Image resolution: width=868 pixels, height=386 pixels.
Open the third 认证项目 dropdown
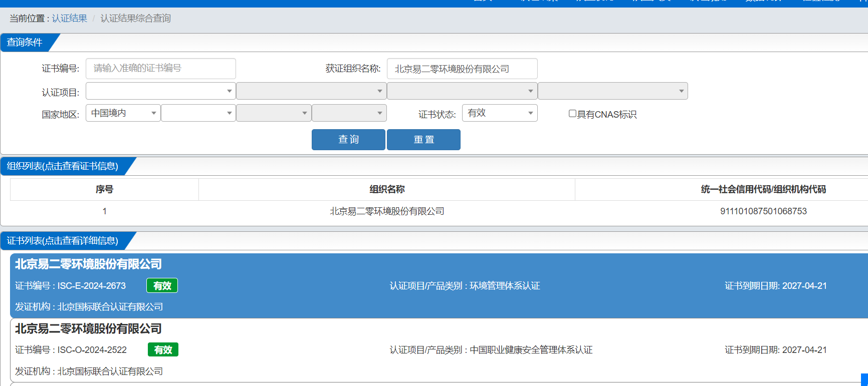point(462,91)
